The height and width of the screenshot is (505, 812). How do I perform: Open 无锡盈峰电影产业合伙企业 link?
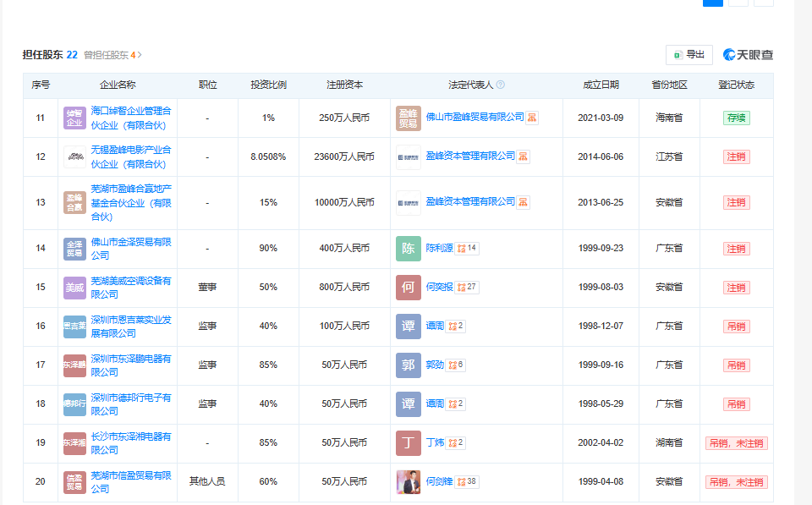[x=131, y=157]
